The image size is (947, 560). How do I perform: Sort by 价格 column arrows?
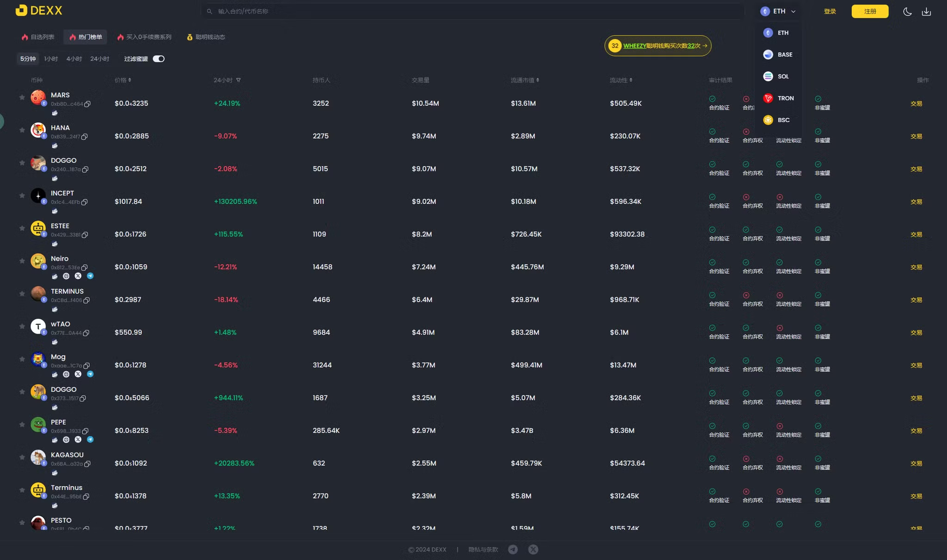[129, 80]
